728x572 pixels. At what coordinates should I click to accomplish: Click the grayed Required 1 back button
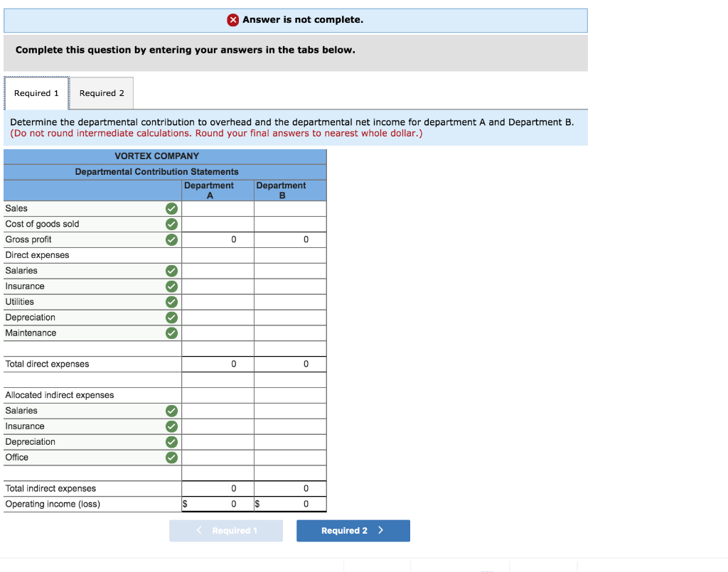[226, 531]
